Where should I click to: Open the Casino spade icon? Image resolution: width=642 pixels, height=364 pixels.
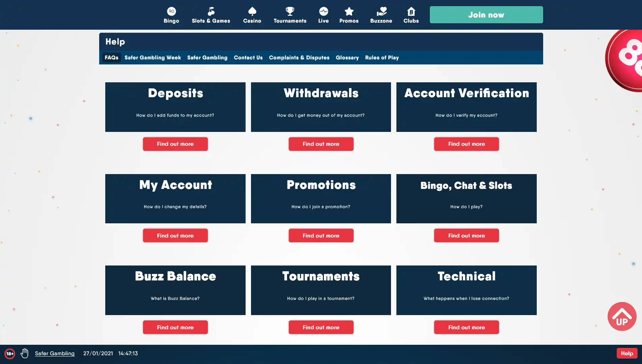point(252,11)
